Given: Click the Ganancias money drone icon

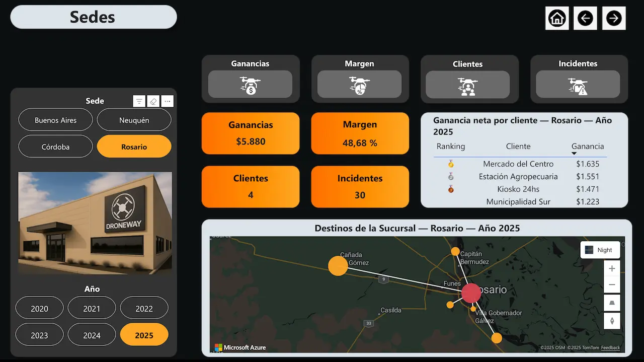Looking at the screenshot, I should [251, 85].
